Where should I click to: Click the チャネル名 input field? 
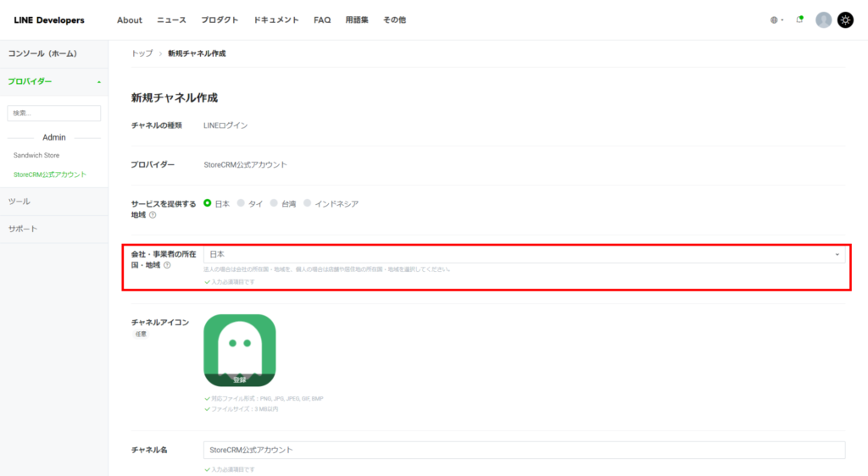pos(524,450)
